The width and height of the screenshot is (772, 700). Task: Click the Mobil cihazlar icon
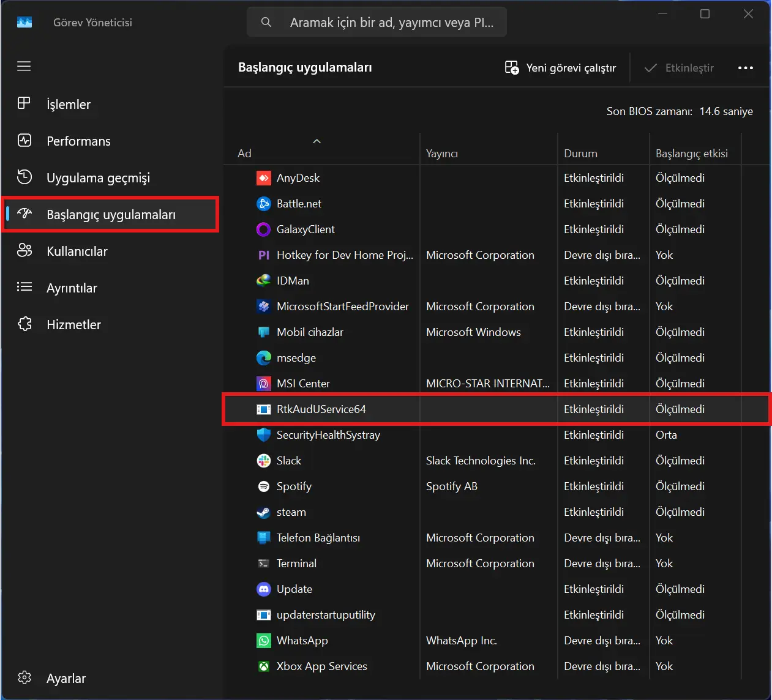[x=263, y=332]
